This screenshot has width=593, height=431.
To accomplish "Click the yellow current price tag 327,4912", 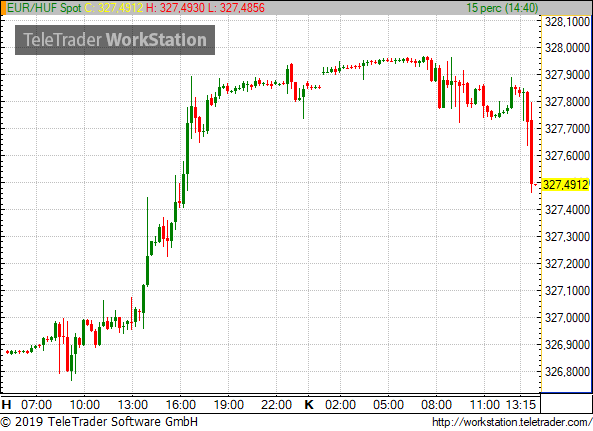I will (x=565, y=185).
